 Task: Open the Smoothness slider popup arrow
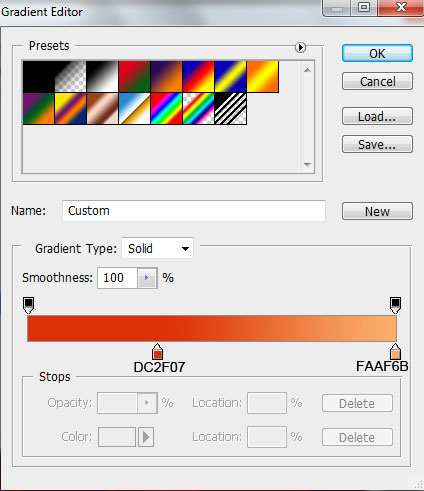pyautogui.click(x=147, y=278)
